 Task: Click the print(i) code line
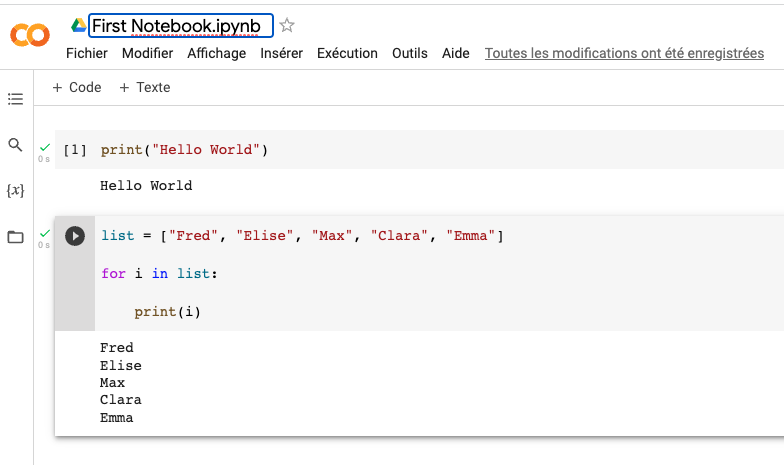tap(168, 312)
